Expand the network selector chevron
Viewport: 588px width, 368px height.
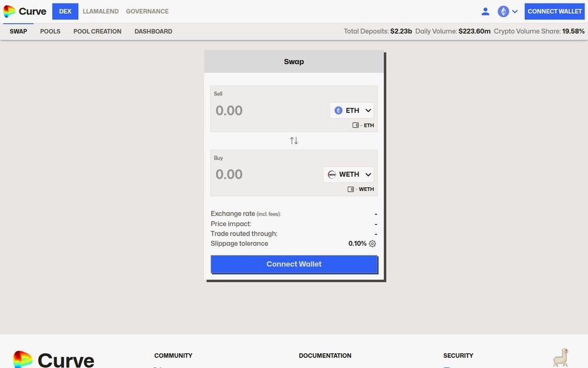pyautogui.click(x=515, y=11)
